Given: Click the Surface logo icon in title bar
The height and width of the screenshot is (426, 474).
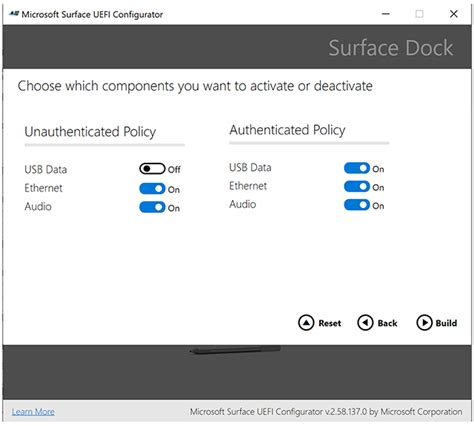Looking at the screenshot, I should pyautogui.click(x=14, y=14).
